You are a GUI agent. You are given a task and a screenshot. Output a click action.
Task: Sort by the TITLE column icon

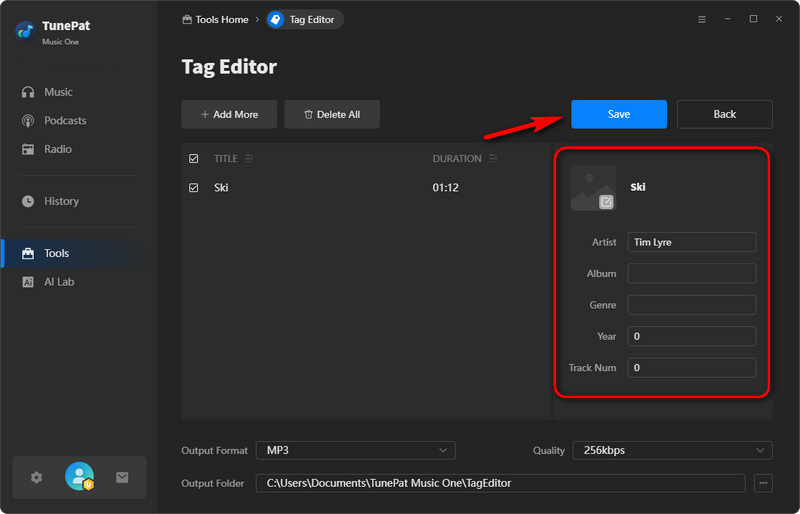click(248, 159)
